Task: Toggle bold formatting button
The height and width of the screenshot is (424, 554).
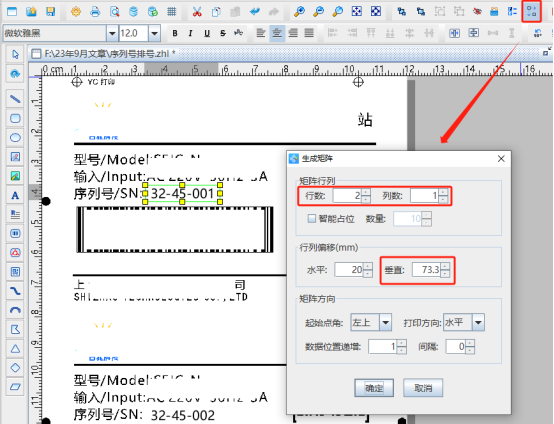Action: (175, 33)
